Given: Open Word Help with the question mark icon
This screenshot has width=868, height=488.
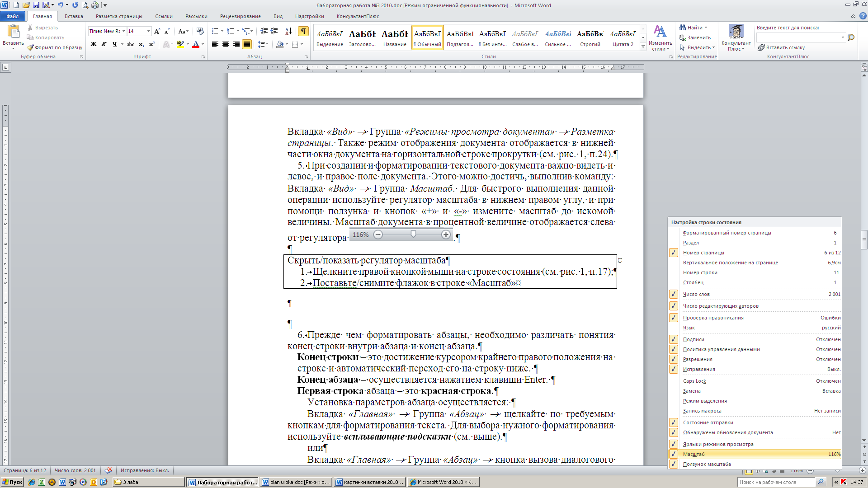Looking at the screenshot, I should pos(863,16).
